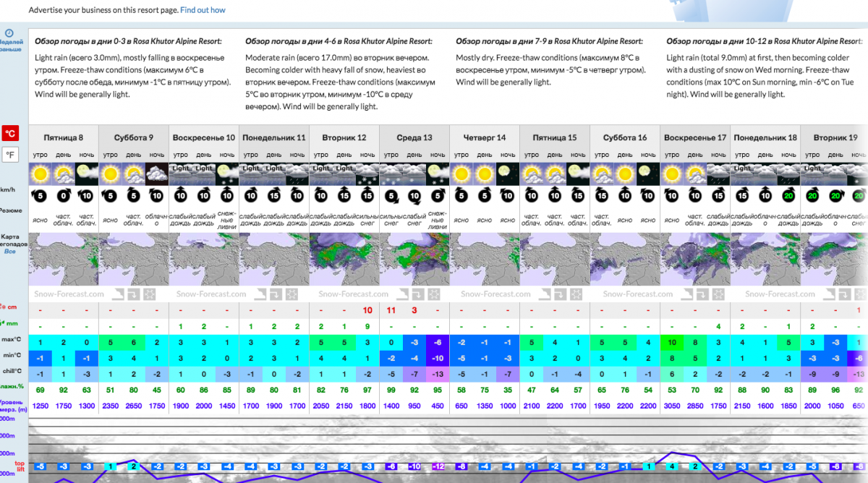Switch temperature units to °F

[10, 155]
